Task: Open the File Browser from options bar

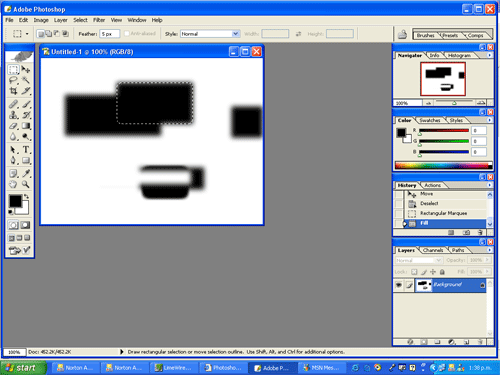Action: tap(402, 34)
